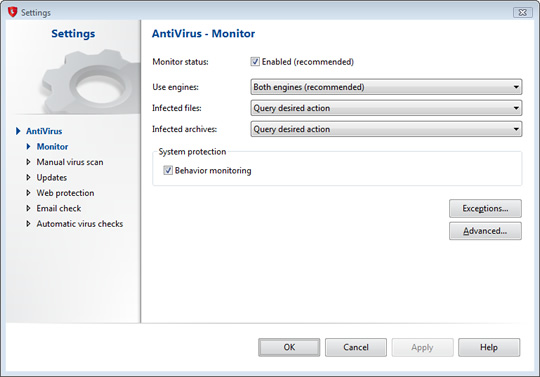Click the arrow beside Monitor
The image size is (540, 377).
[29, 147]
